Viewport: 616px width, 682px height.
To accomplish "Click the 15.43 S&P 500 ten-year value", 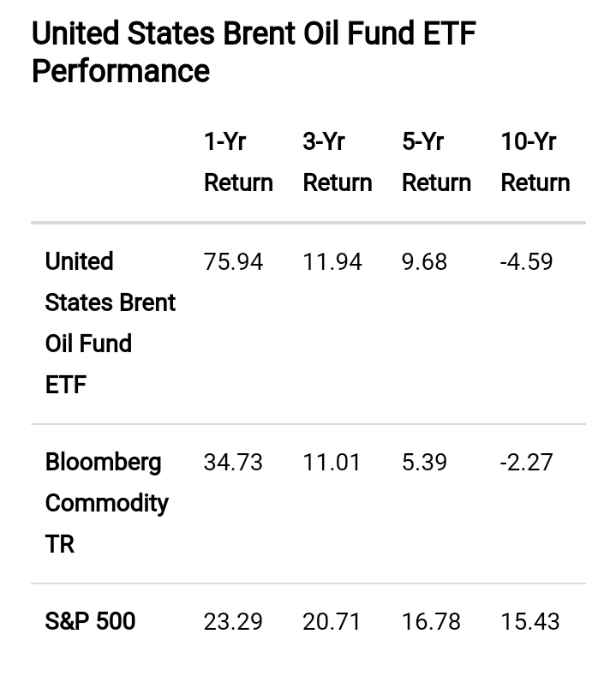I will [x=529, y=622].
